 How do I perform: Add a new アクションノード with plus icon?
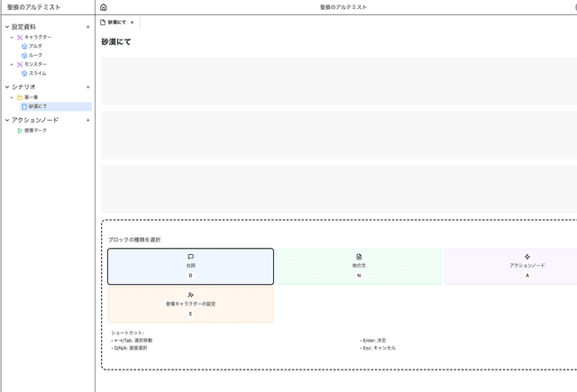click(87, 120)
